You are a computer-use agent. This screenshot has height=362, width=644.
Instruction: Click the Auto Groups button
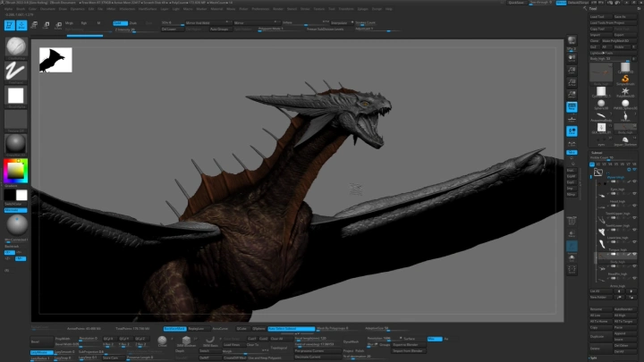coord(219,29)
